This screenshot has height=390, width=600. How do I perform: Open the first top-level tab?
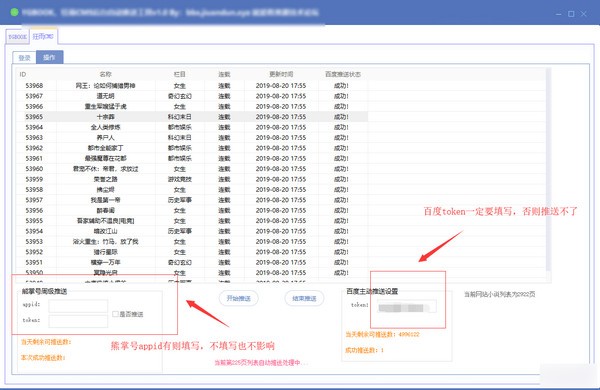18,37
